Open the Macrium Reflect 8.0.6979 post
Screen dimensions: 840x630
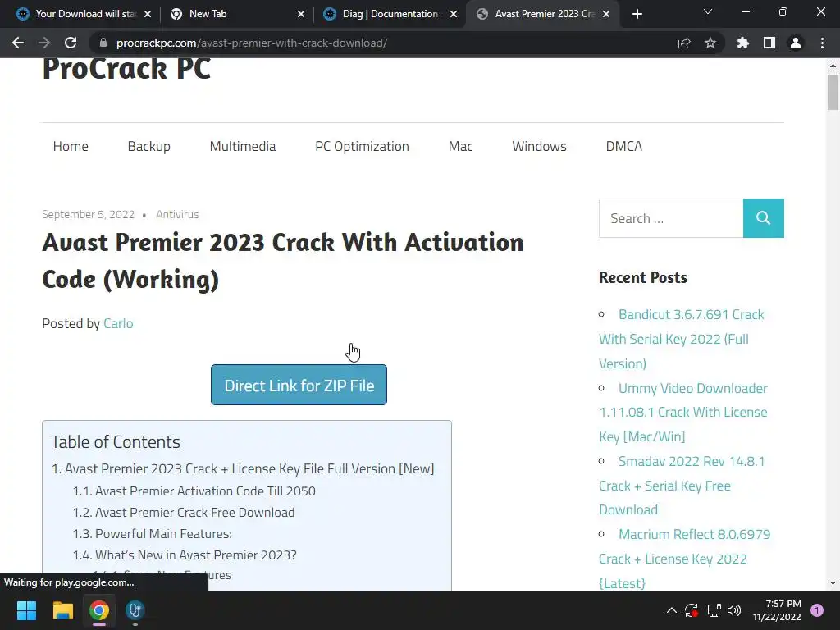685,559
